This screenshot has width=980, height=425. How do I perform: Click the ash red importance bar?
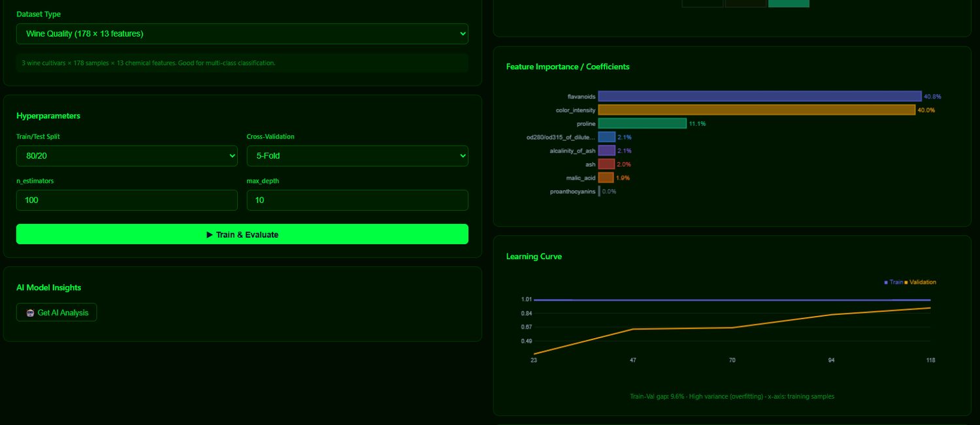click(606, 164)
